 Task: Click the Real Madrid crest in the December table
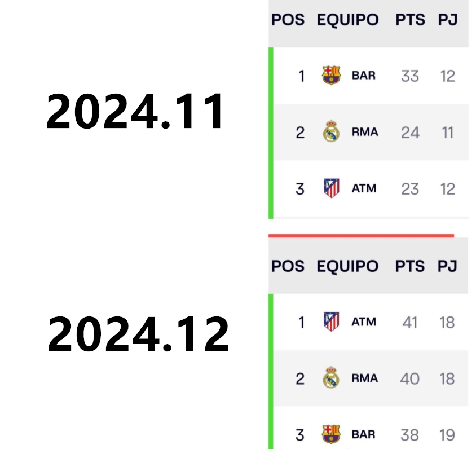pos(331,377)
